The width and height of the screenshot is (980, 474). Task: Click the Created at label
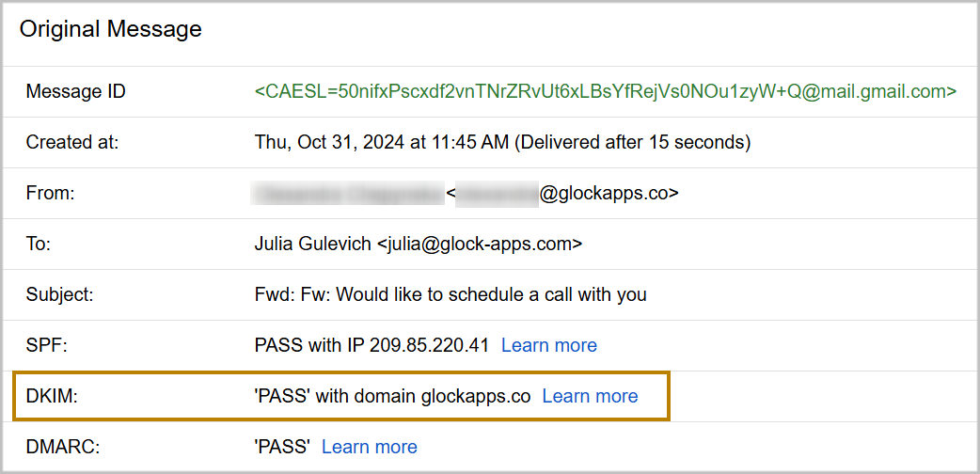point(72,143)
